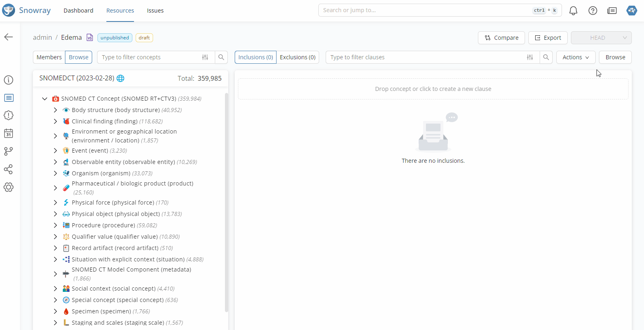This screenshot has height=330, width=644.
Task: Open the info icon in left sidebar
Action: coord(9,80)
